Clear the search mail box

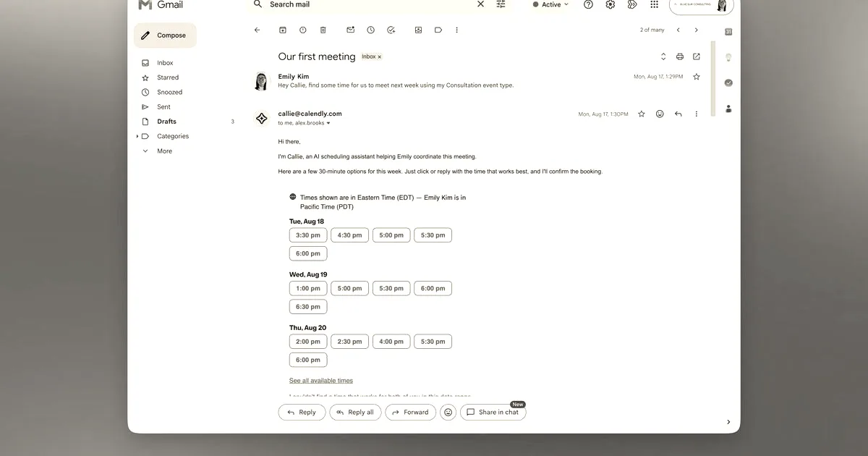pyautogui.click(x=480, y=4)
